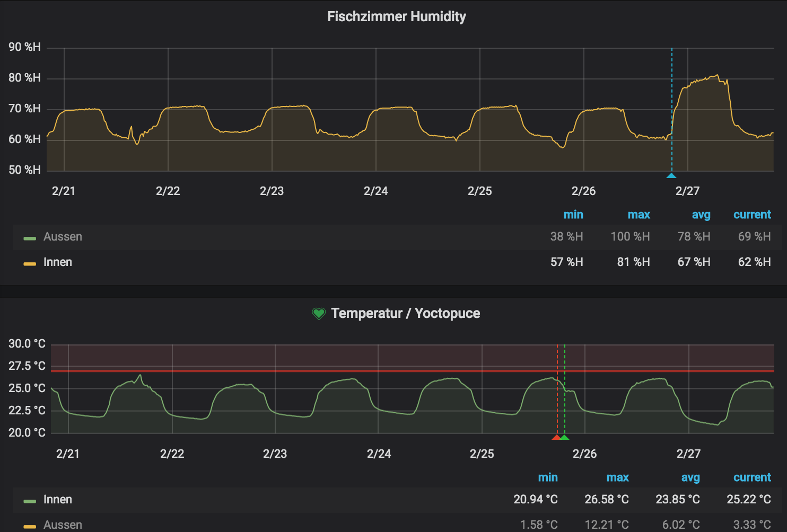Toggle the Innen series in the humidity legend

58,262
